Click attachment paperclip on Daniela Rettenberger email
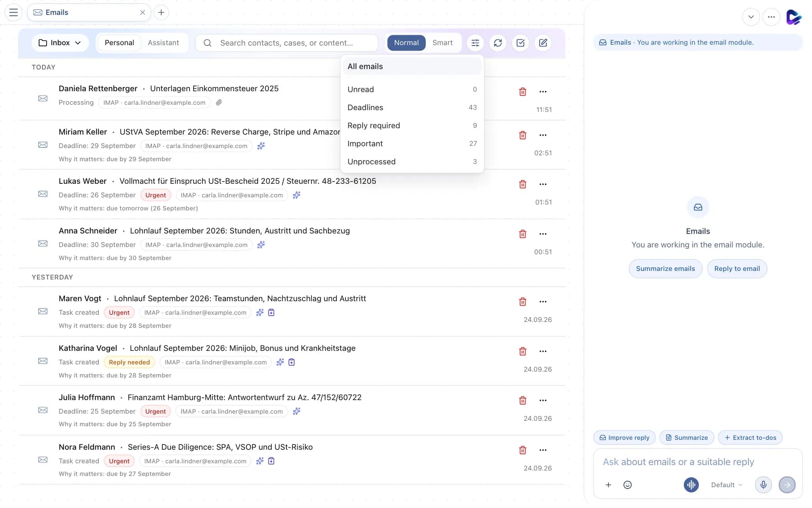812x508 pixels. coord(219,103)
